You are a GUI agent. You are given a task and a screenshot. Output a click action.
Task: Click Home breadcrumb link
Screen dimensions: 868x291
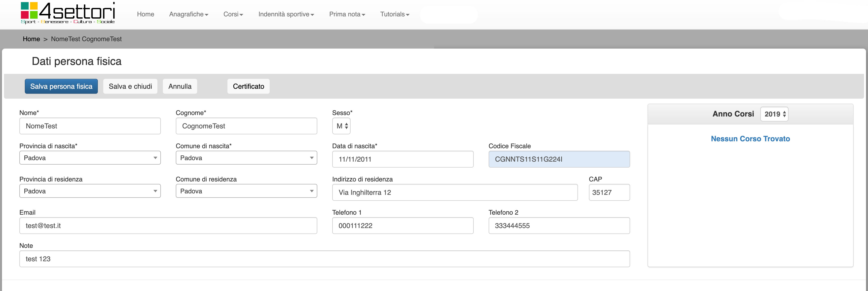(31, 39)
